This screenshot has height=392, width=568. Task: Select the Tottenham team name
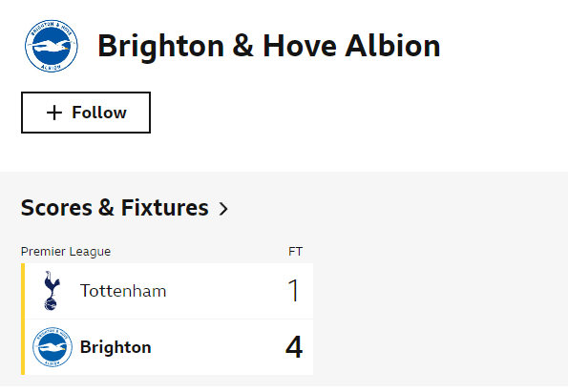[123, 291]
